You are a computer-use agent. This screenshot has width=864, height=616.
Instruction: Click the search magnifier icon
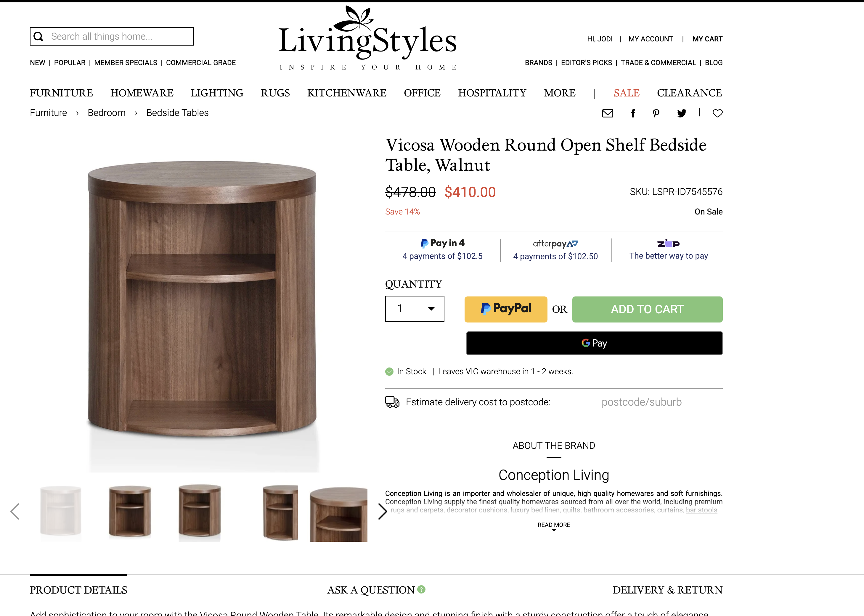(x=38, y=36)
